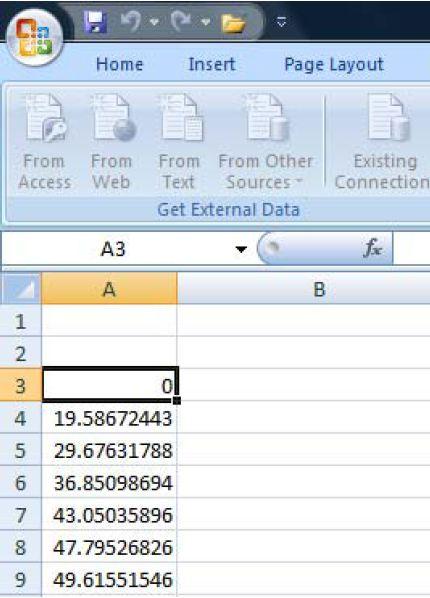This screenshot has width=430, height=598.
Task: Import data From Text
Action: click(x=180, y=142)
